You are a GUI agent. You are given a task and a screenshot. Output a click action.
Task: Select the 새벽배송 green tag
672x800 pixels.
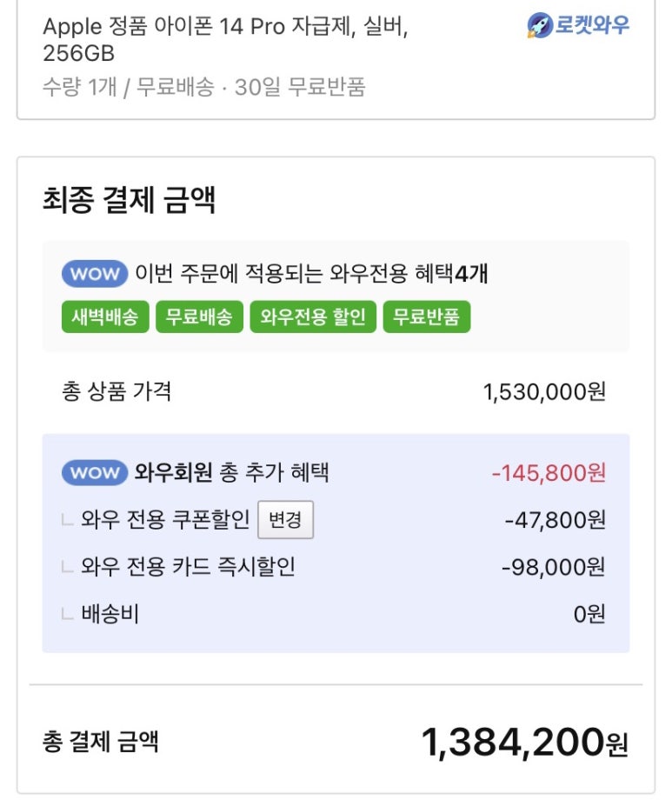(x=105, y=317)
